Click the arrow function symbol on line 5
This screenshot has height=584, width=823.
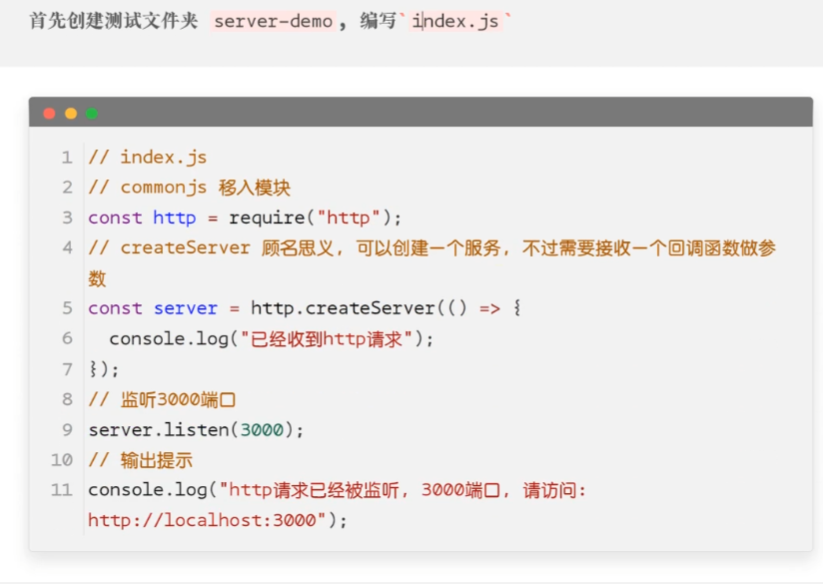(x=490, y=308)
